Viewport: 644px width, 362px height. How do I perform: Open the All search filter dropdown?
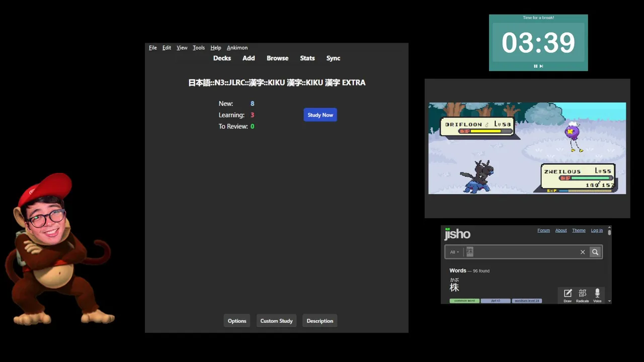tap(454, 252)
